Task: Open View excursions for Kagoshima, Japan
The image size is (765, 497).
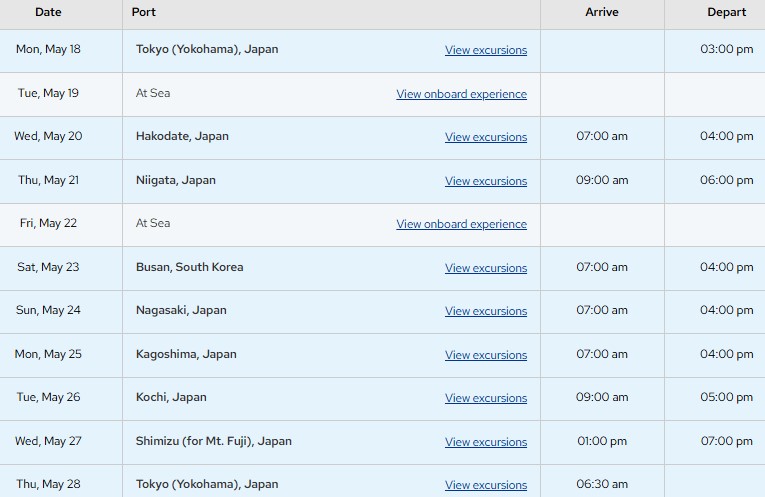Action: click(486, 355)
